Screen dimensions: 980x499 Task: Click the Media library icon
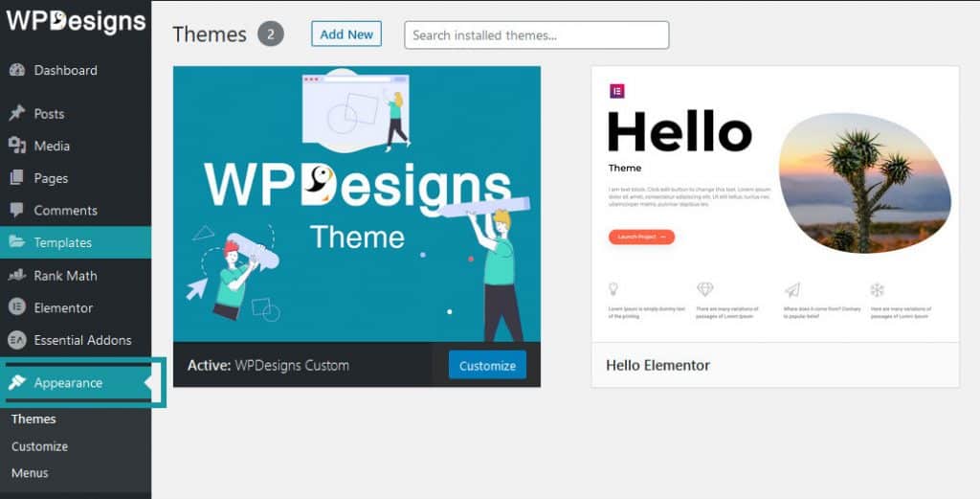pos(17,146)
